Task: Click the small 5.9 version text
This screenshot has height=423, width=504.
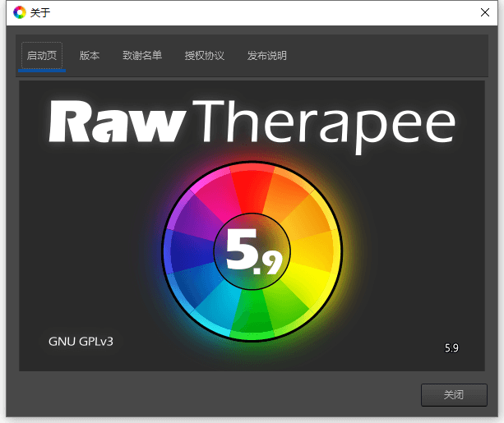Action: [451, 347]
